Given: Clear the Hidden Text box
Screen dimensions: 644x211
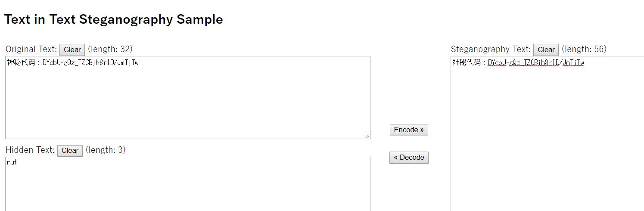Looking at the screenshot, I should 70,150.
